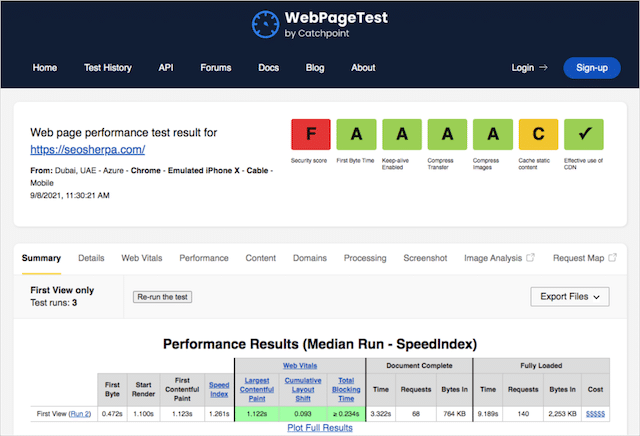This screenshot has width=640, height=436.
Task: Click the yellow C Cache static content grade
Action: tap(538, 134)
